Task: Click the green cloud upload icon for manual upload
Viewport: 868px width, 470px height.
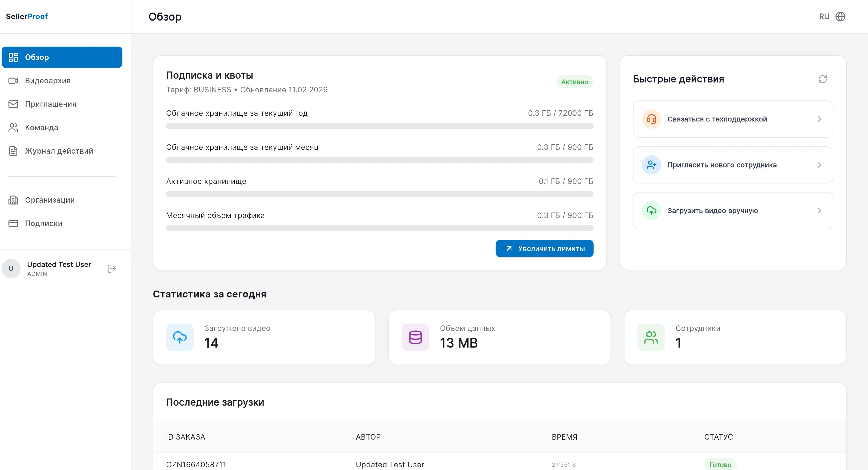Action: point(651,211)
